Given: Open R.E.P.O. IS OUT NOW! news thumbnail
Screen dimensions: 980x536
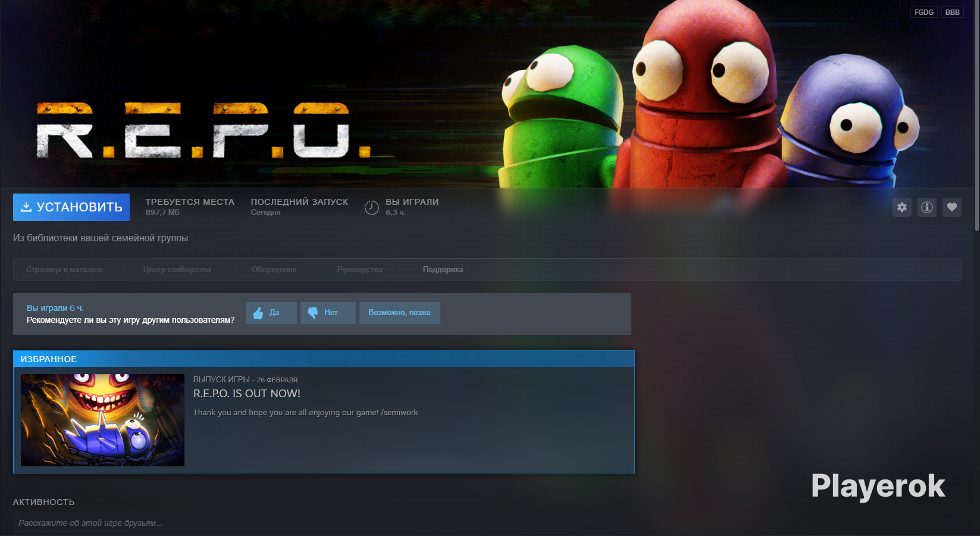Looking at the screenshot, I should (102, 420).
